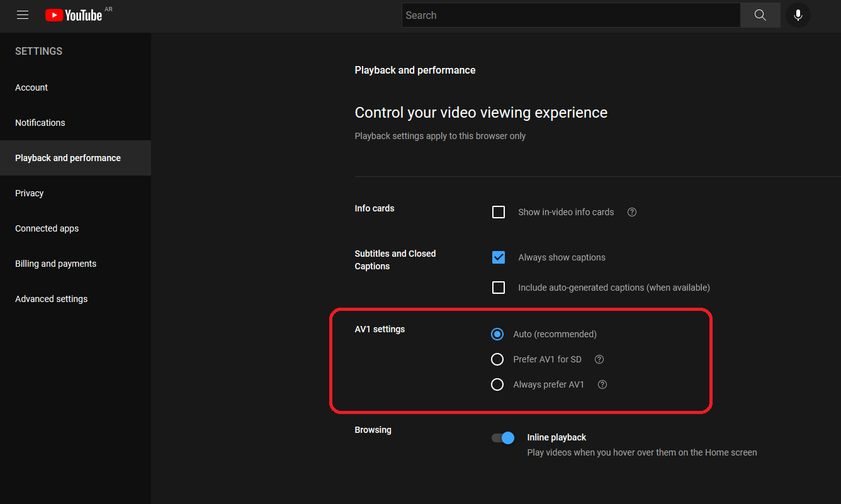This screenshot has height=504, width=841.
Task: Click the 'Playback and performance' page title
Action: coord(415,70)
